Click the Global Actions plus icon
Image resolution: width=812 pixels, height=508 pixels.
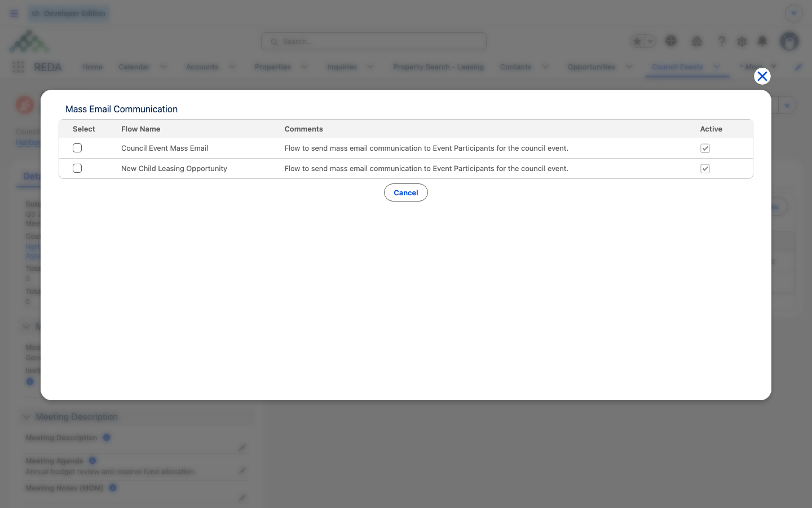click(x=671, y=41)
